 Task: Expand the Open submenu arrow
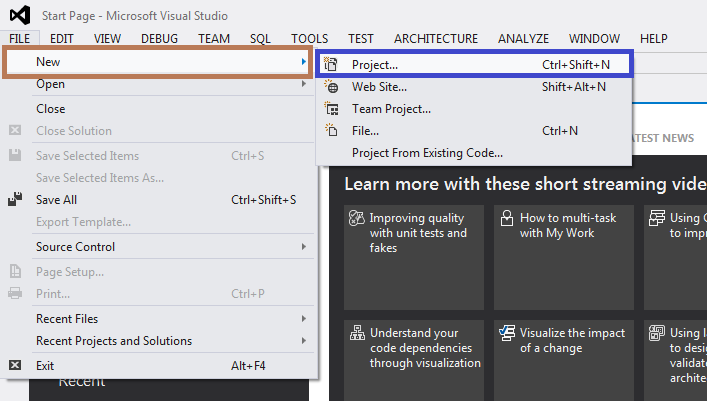(304, 84)
